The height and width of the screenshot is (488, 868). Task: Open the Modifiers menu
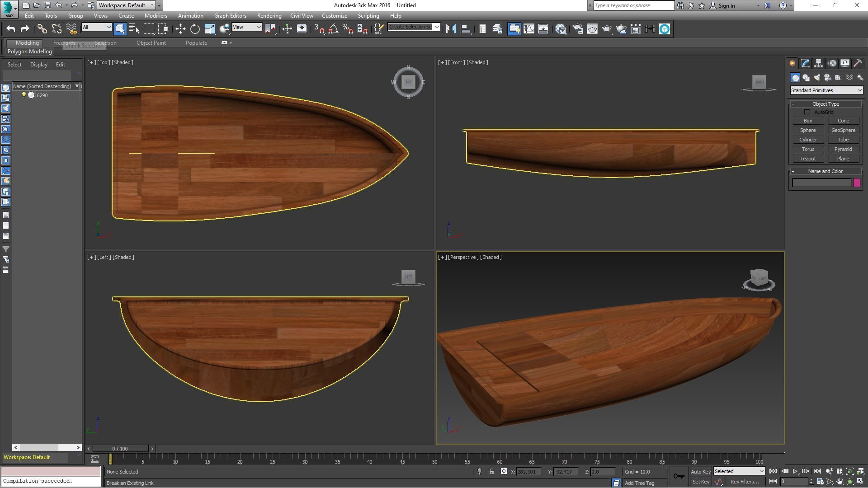point(156,16)
